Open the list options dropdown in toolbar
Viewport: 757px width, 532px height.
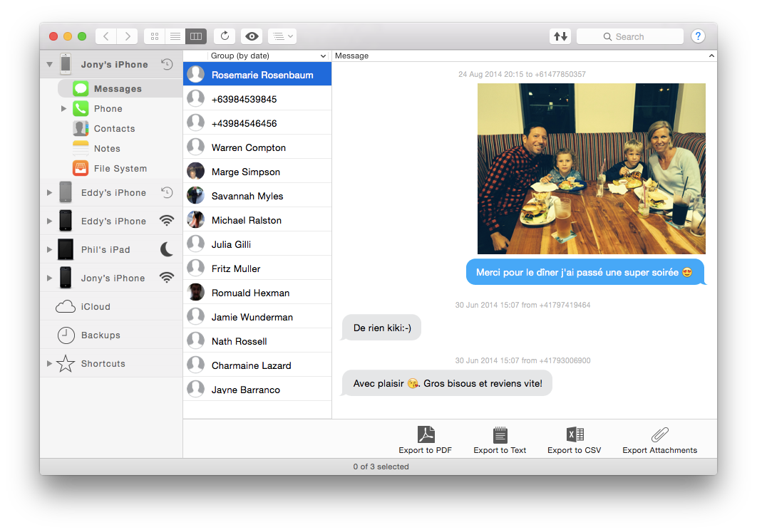tap(282, 36)
